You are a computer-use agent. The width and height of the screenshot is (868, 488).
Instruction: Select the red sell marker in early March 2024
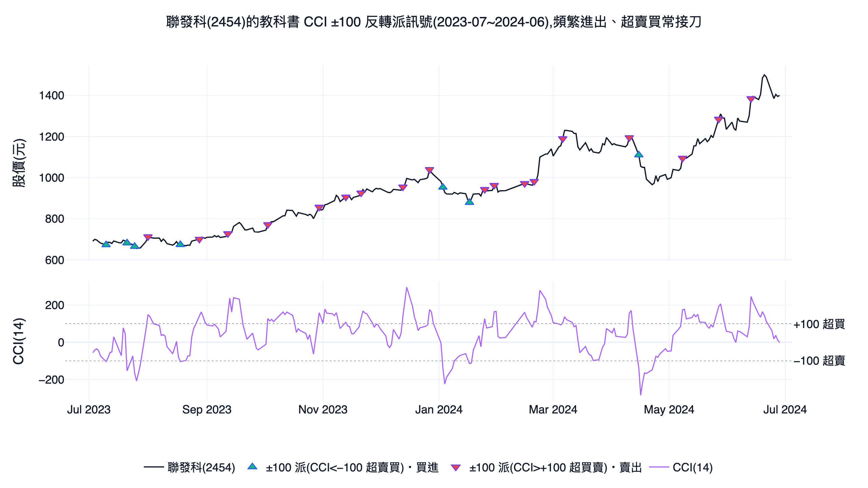point(563,139)
